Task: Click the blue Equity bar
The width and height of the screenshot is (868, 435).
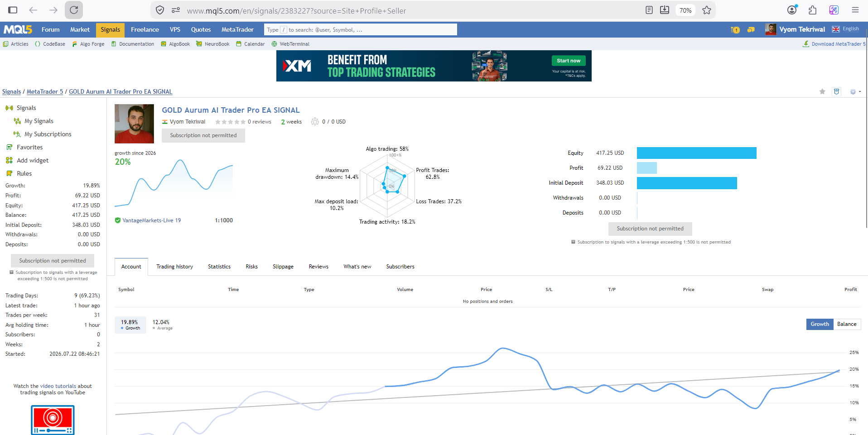Action: click(x=696, y=153)
